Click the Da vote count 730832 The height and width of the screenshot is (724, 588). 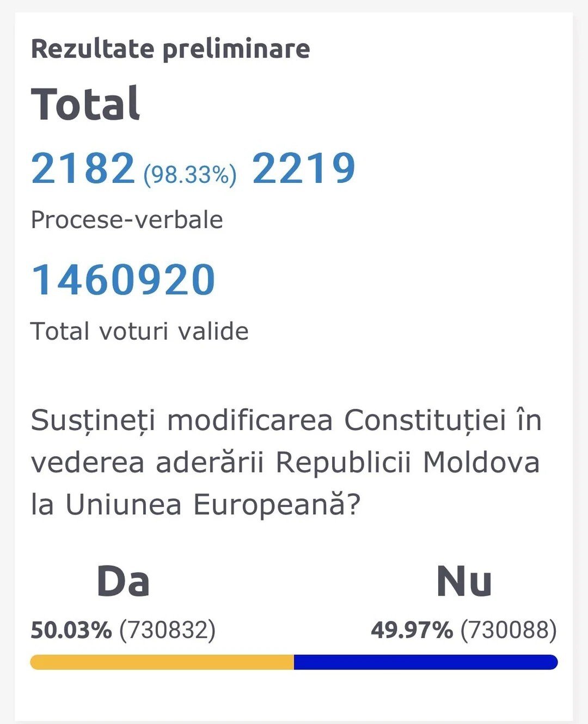tap(168, 630)
